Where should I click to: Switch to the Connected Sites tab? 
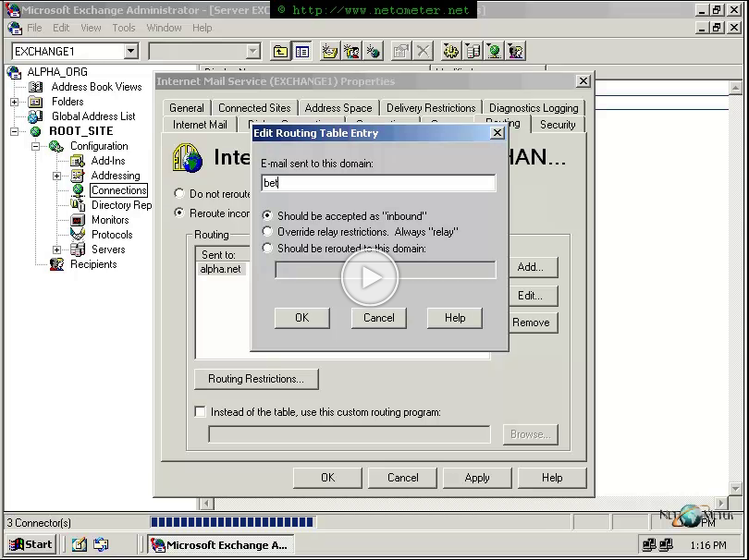click(x=254, y=108)
